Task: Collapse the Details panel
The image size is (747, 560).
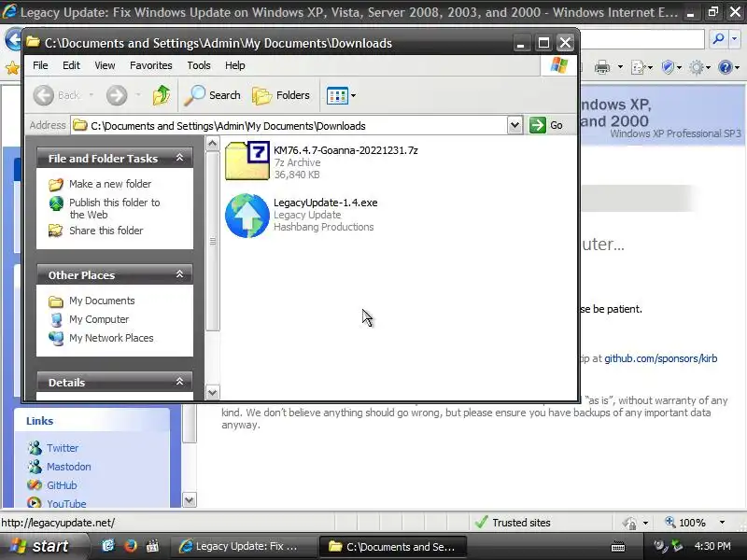Action: [x=179, y=382]
